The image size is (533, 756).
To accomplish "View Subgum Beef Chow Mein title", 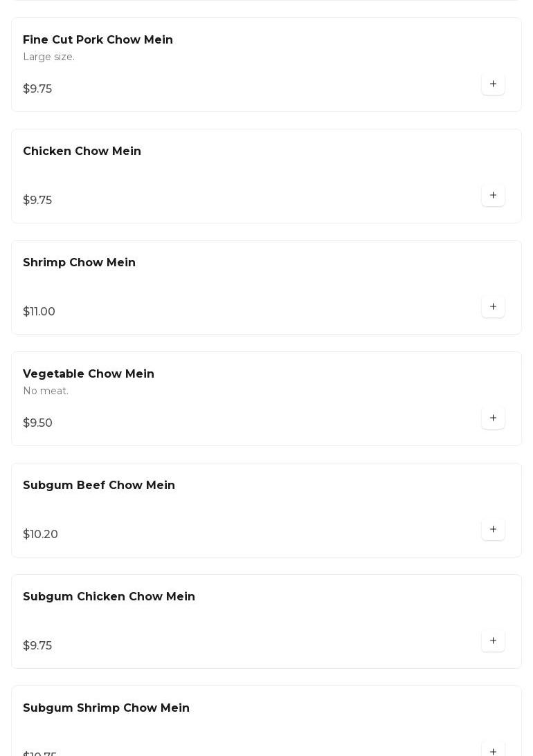I will (x=99, y=486).
